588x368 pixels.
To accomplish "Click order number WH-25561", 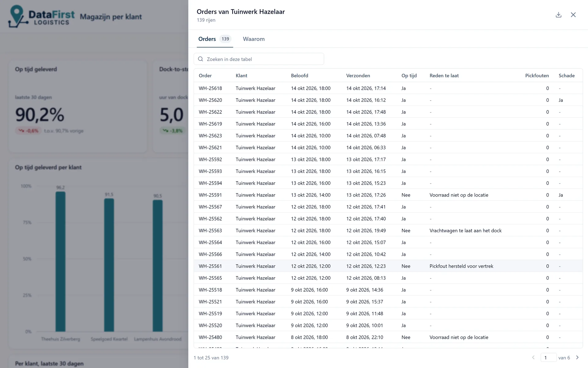I will (210, 266).
